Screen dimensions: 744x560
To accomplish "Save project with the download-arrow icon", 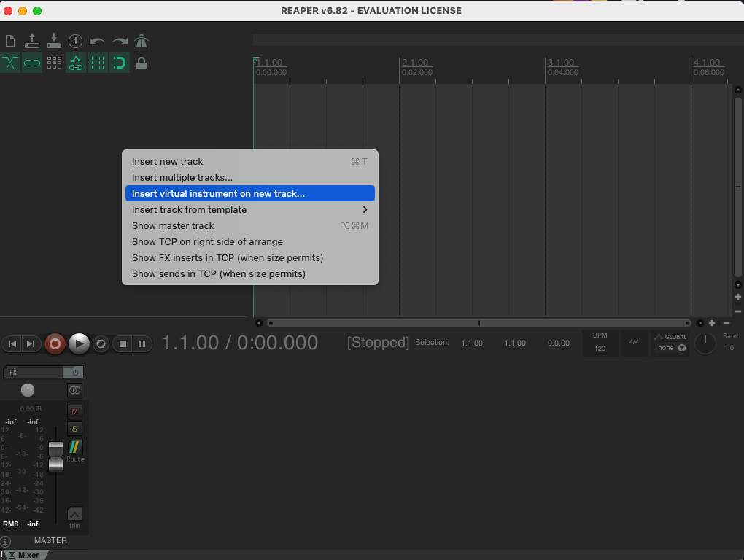I will click(54, 41).
